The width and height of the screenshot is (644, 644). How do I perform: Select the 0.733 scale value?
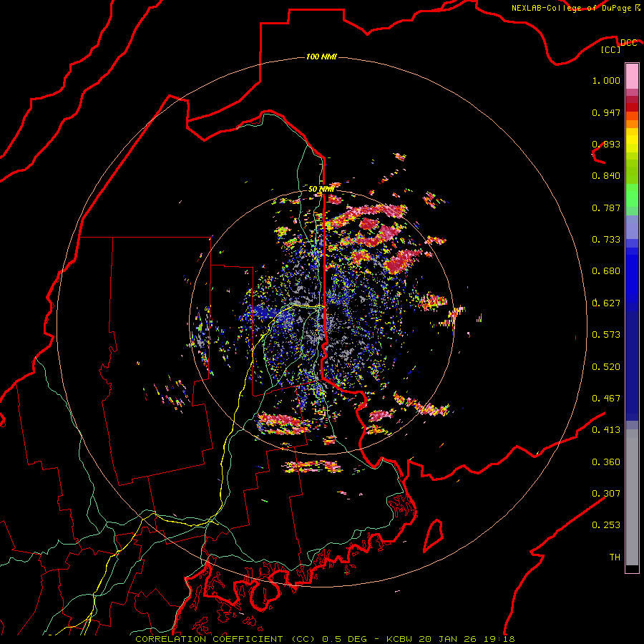(x=606, y=240)
